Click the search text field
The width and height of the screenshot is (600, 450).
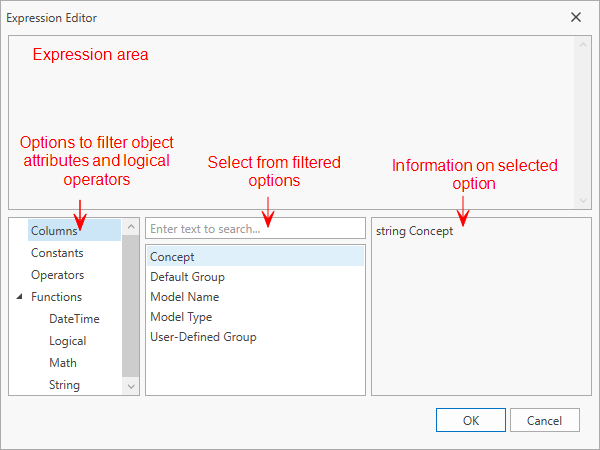[x=255, y=229]
